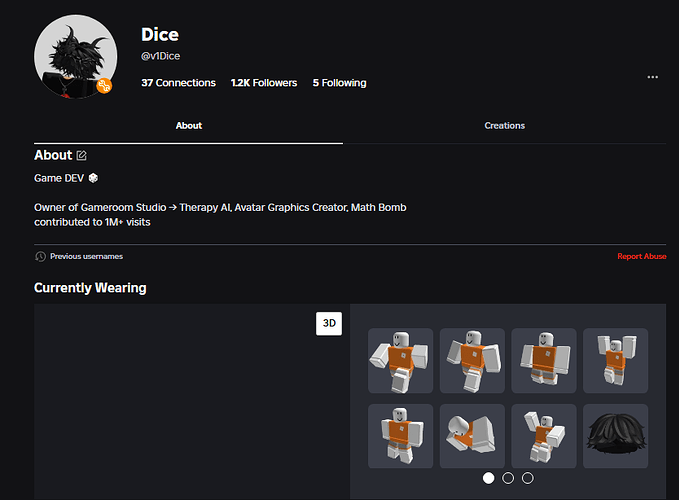This screenshot has width=679, height=500.
Task: Switch to the Creations tab
Action: pos(504,126)
